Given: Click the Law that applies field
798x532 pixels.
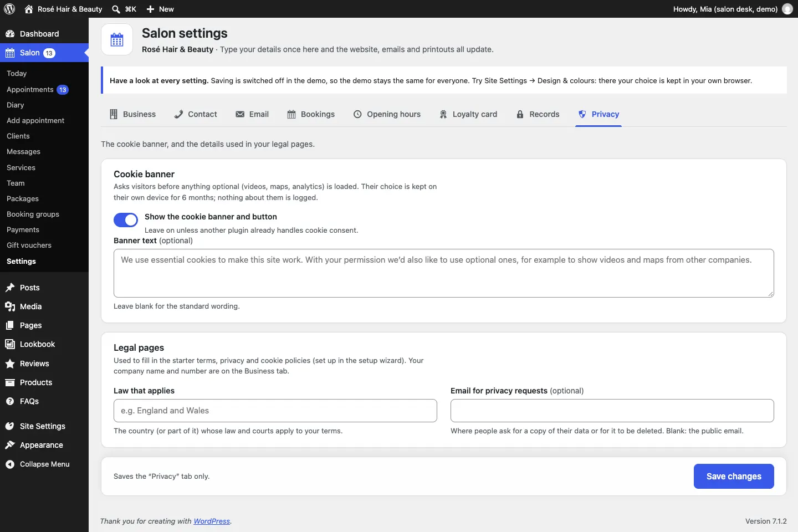Looking at the screenshot, I should pos(275,411).
